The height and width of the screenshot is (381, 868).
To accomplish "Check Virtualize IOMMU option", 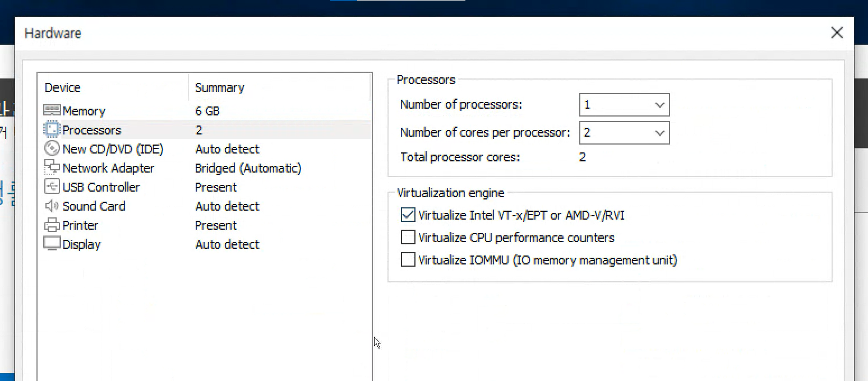I will [408, 260].
